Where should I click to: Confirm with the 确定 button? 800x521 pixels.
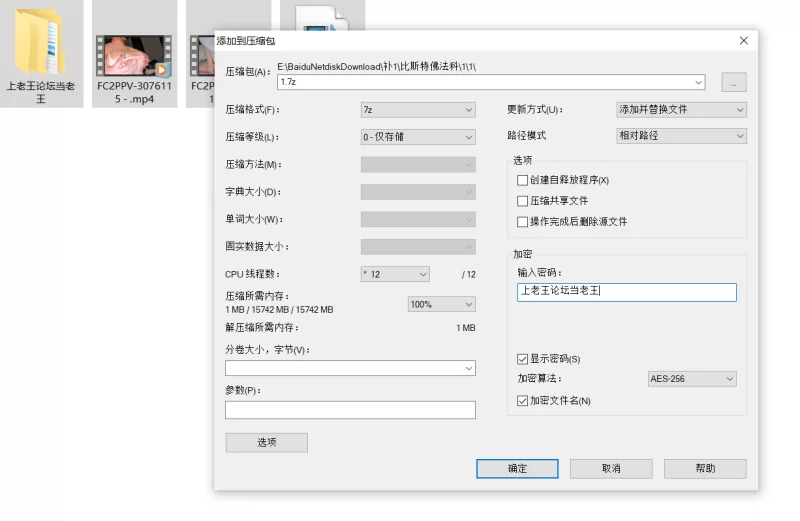517,468
